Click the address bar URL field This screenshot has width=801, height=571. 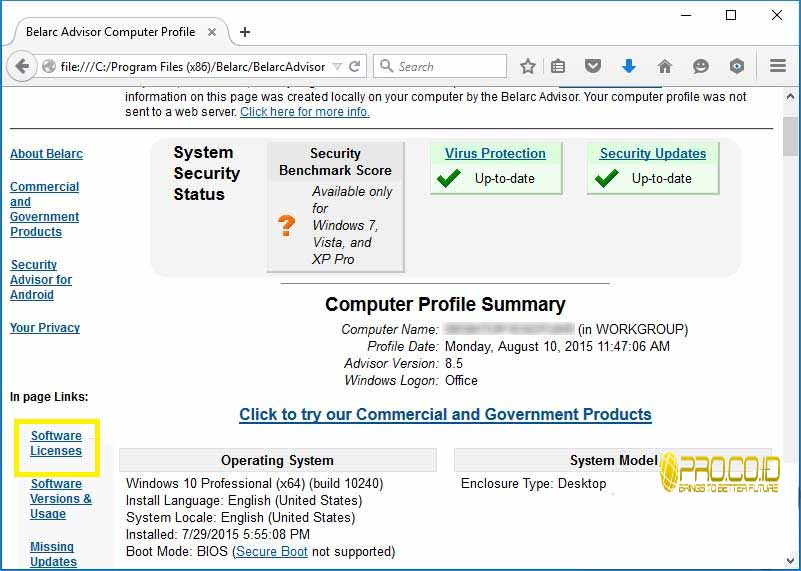click(x=193, y=67)
